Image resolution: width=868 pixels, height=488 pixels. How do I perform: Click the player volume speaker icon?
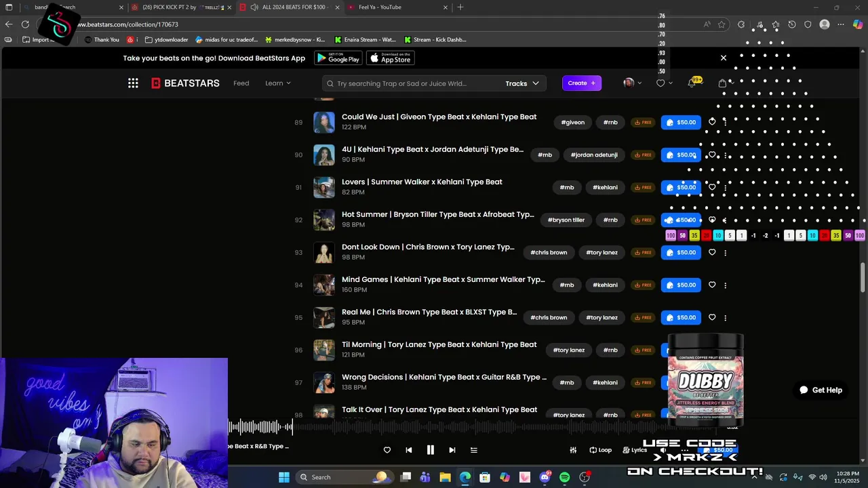point(664,450)
